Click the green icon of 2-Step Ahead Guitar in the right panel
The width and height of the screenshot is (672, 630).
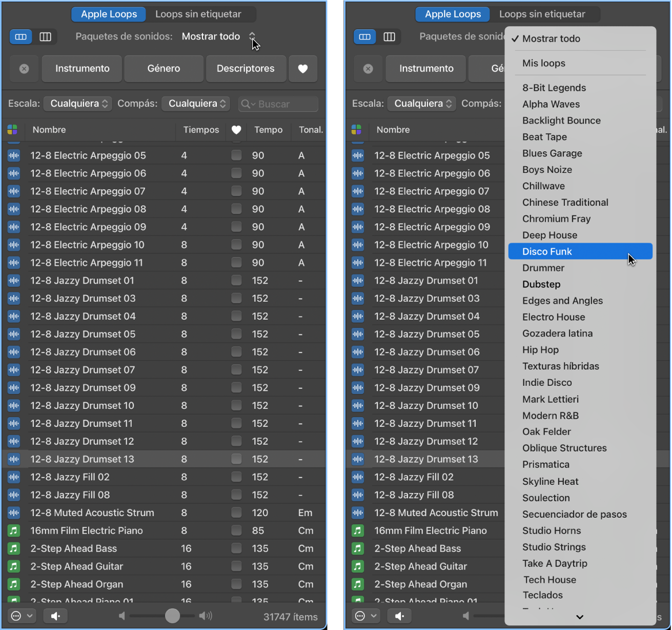point(358,566)
